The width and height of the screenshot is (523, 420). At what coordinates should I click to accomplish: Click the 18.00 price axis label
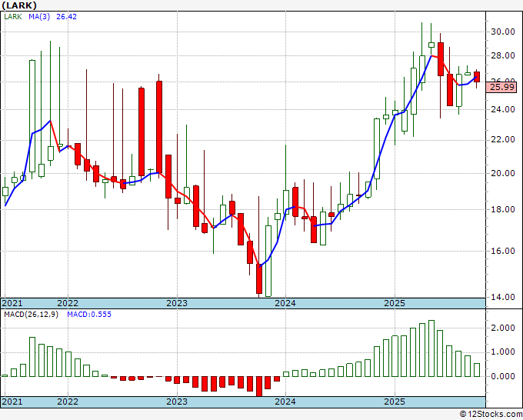(503, 209)
